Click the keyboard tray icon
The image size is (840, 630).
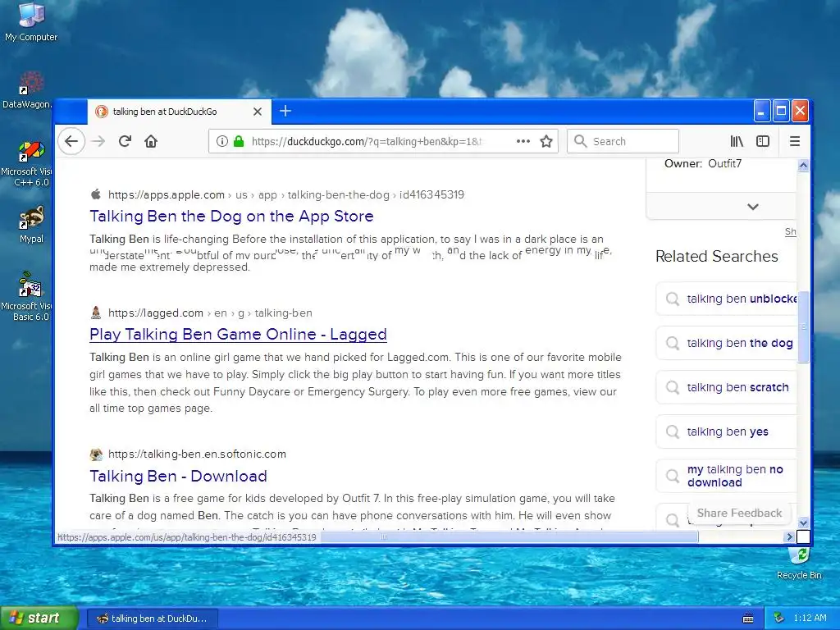click(x=748, y=619)
